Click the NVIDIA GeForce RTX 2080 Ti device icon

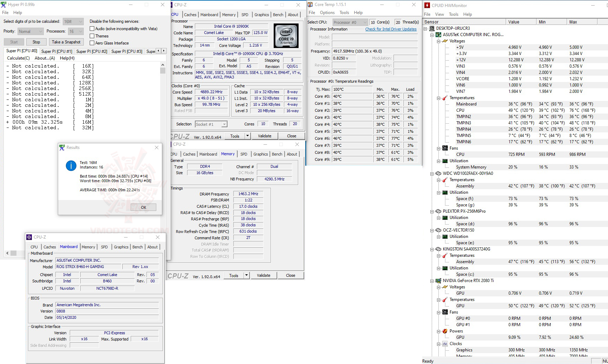438,280
